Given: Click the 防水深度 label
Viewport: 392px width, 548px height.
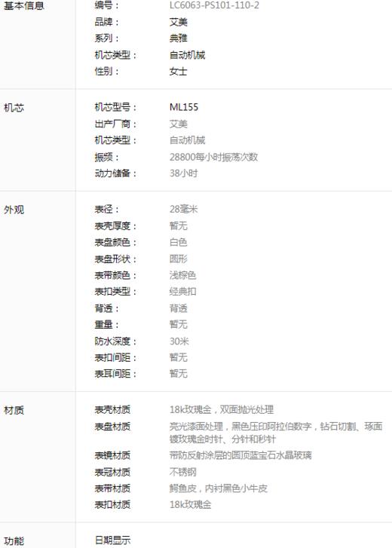Looking at the screenshot, I should tap(115, 341).
